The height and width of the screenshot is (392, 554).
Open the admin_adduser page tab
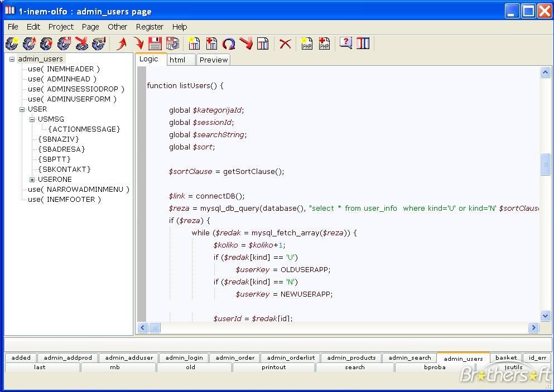coord(129,358)
